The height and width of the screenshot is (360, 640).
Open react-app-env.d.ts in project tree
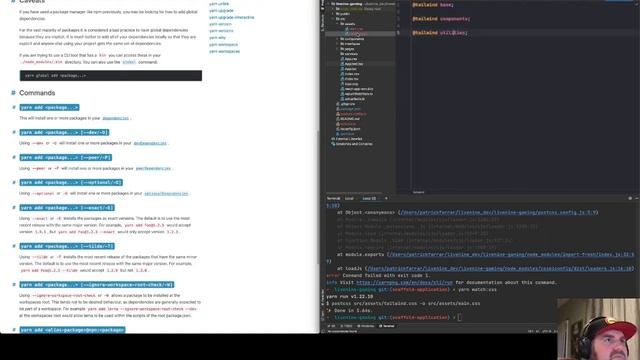[357, 89]
